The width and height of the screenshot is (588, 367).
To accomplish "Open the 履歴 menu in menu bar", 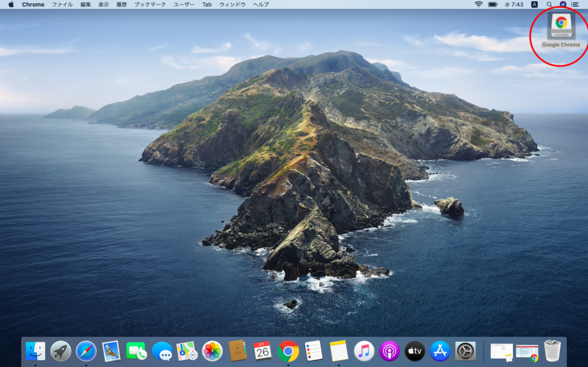I will (121, 4).
